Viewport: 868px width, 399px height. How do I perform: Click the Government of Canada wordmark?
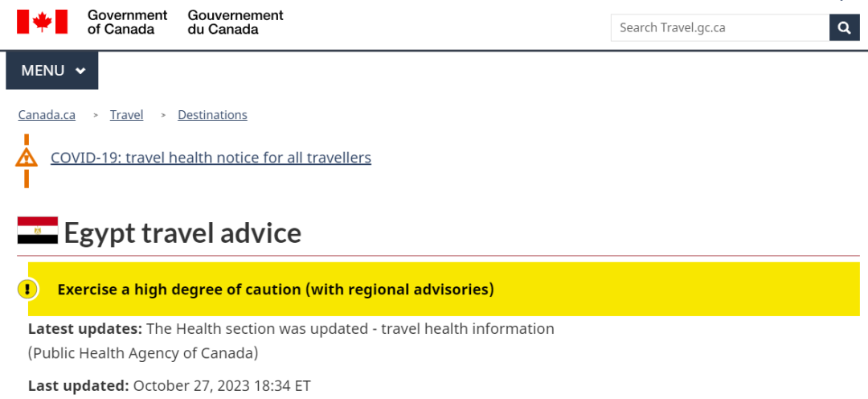127,23
